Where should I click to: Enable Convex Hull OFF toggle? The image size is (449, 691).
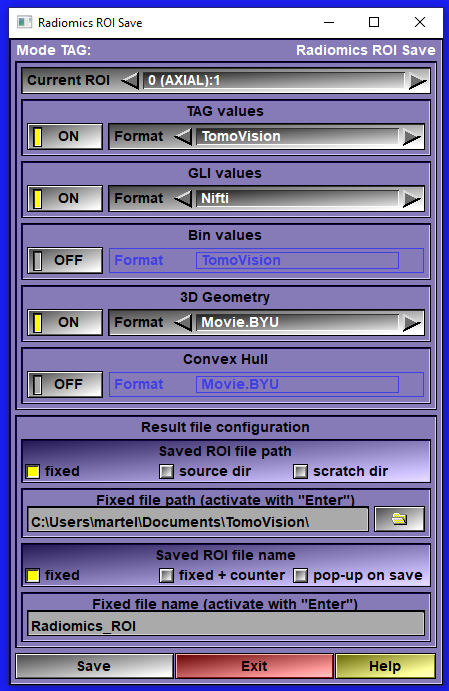pyautogui.click(x=65, y=384)
